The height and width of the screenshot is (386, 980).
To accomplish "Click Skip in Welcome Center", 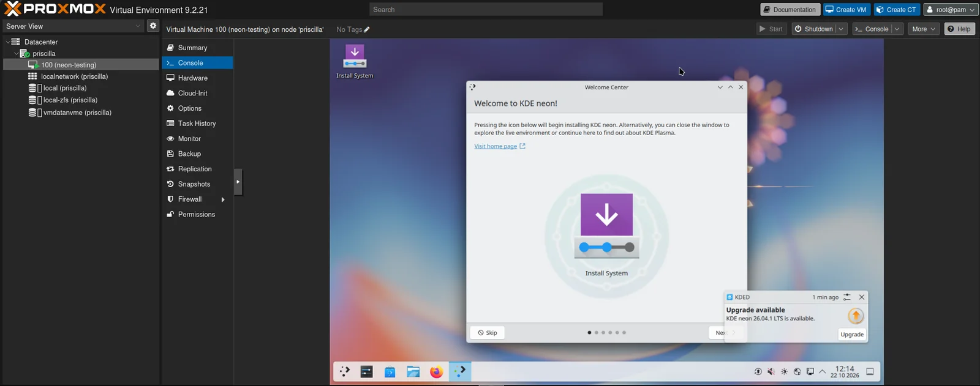I will coord(488,333).
